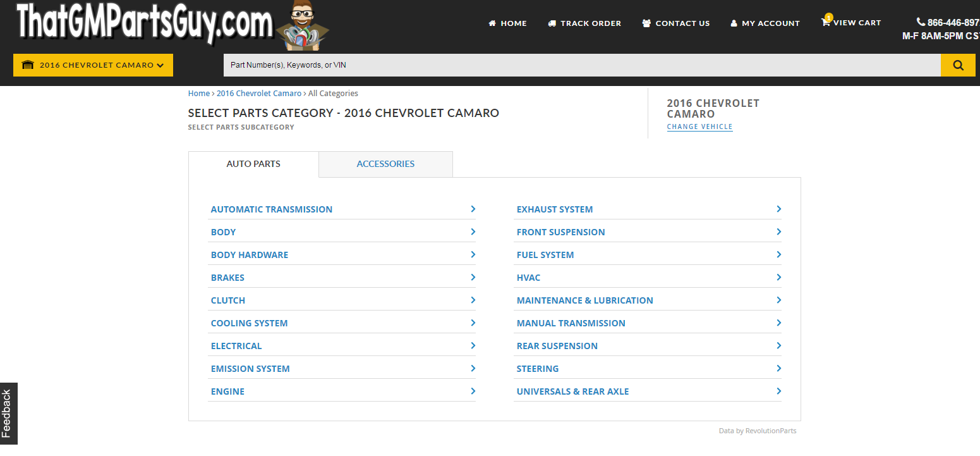
Task: Click the Engine row chevron
Action: (473, 391)
